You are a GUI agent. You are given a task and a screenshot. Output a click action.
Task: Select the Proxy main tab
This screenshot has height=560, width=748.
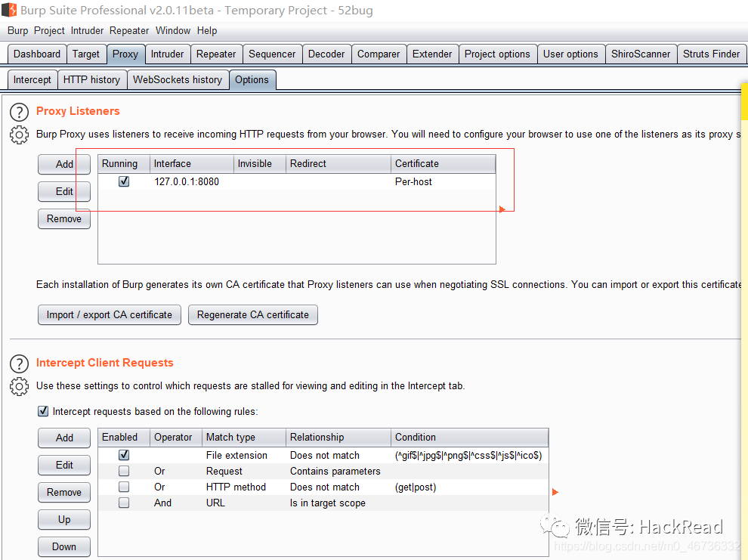tap(125, 54)
